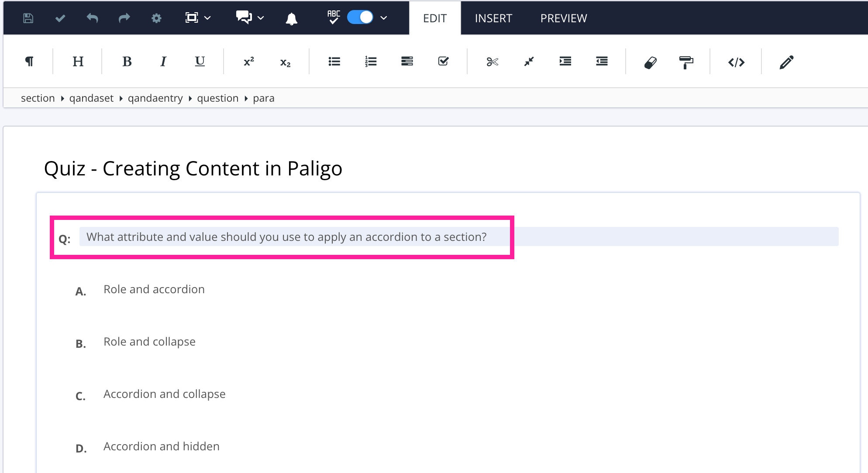Click the comments speech bubble icon
868x473 pixels.
pos(243,17)
